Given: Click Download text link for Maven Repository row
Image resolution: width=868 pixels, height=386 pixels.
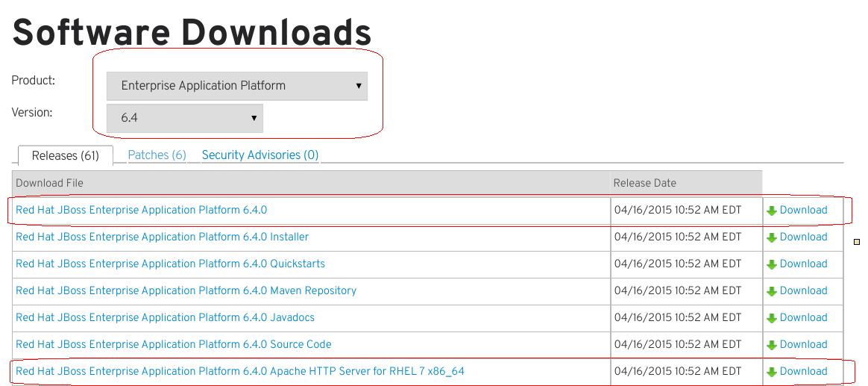Looking at the screenshot, I should (x=803, y=290).
